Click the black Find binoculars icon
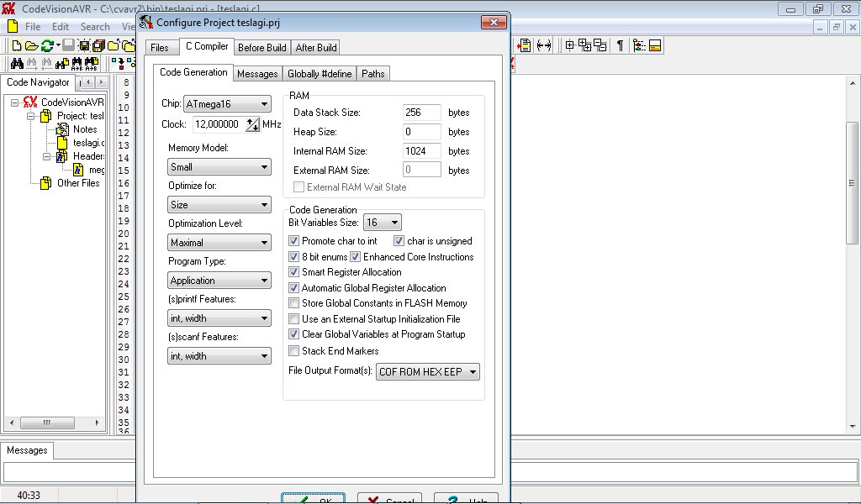The height and width of the screenshot is (504, 861). point(17,64)
